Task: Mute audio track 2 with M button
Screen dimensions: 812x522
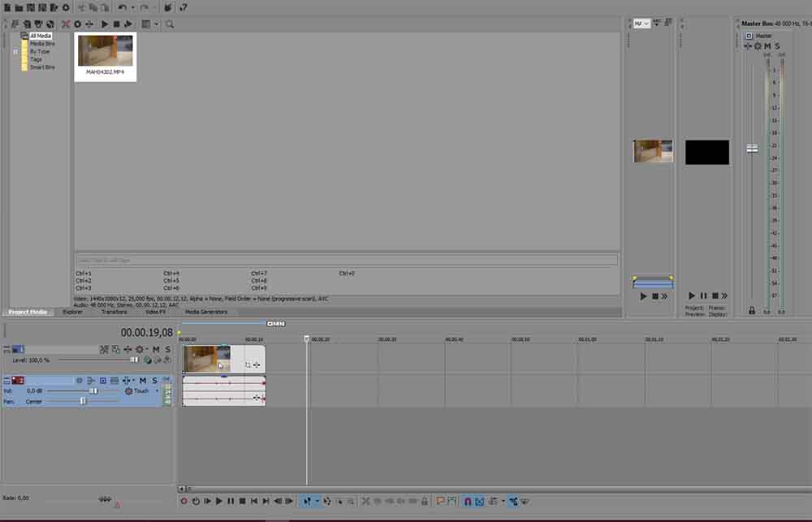Action: coord(142,381)
